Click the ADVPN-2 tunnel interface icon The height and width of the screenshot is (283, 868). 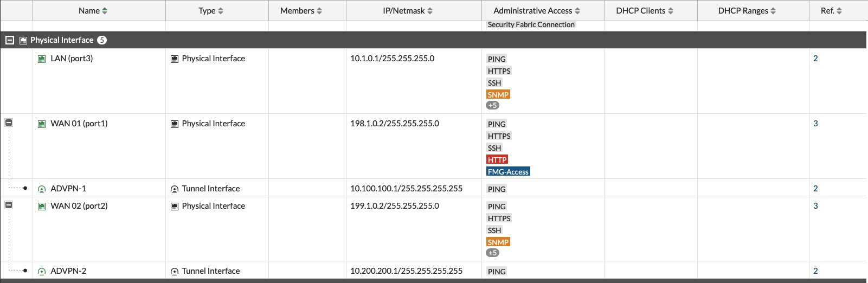(42, 271)
